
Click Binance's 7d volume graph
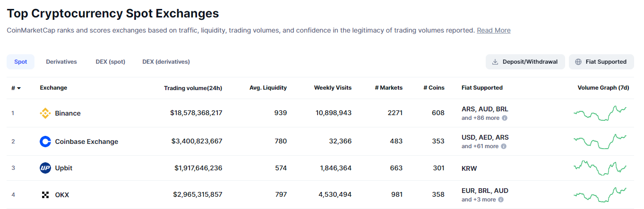[600, 113]
